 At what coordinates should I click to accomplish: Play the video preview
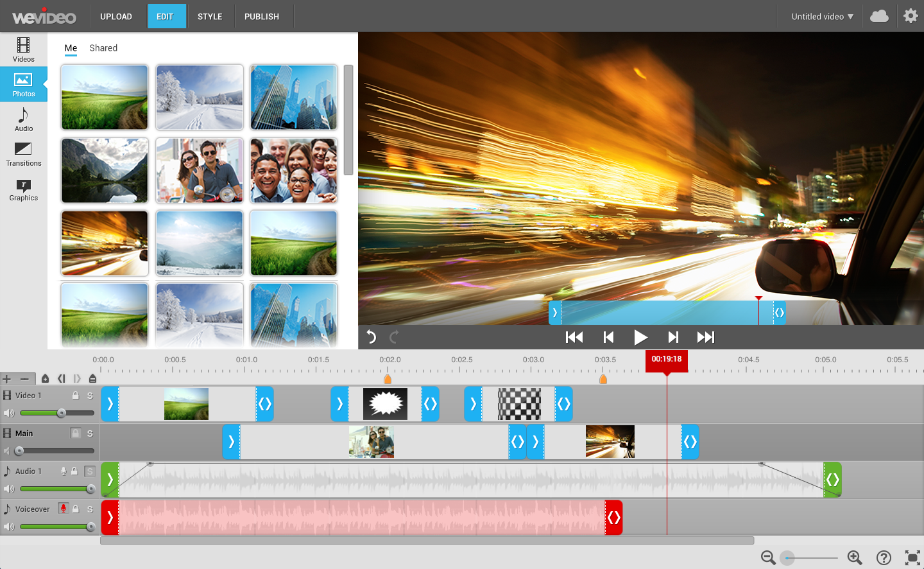click(640, 337)
